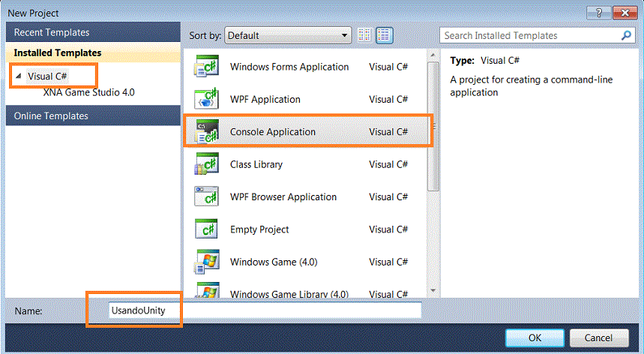Select the Windows Forms Application text label
This screenshot has height=354, width=644.
coord(289,67)
